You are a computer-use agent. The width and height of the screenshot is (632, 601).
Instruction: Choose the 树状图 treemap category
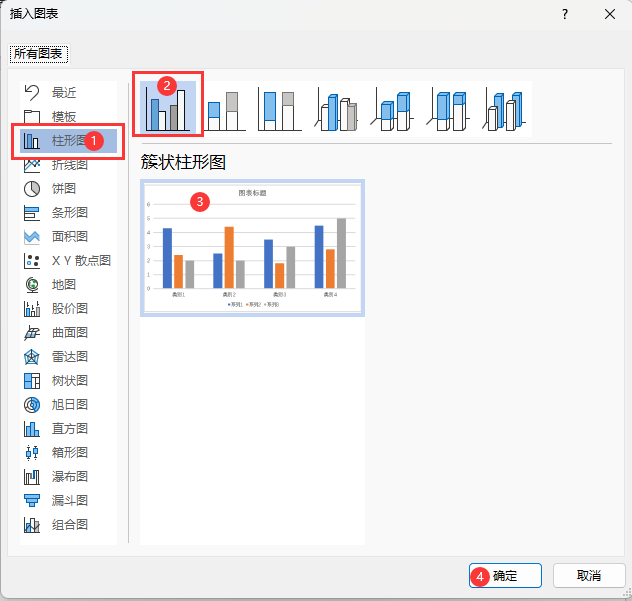click(x=69, y=381)
